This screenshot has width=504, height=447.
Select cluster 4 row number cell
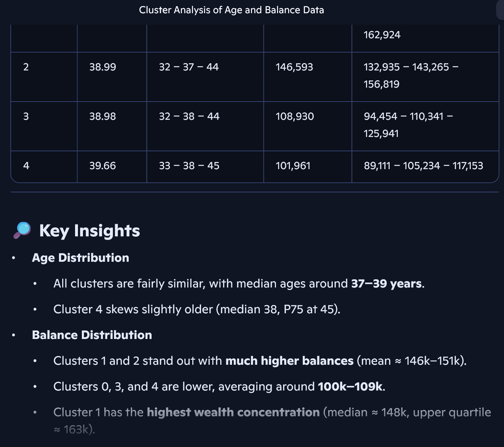tap(26, 166)
